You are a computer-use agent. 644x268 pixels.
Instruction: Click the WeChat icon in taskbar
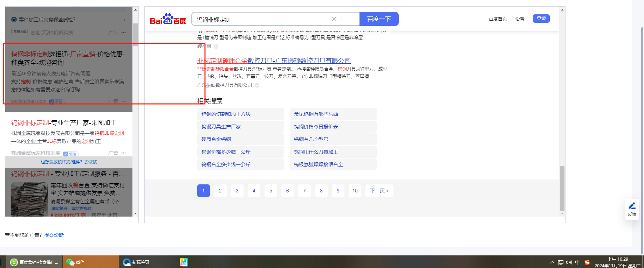(70, 262)
